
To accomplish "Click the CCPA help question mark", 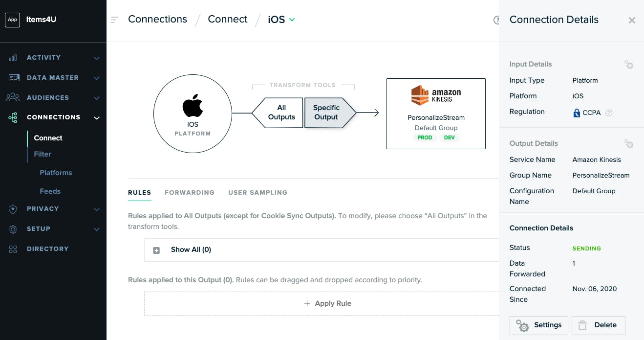I will [x=609, y=113].
